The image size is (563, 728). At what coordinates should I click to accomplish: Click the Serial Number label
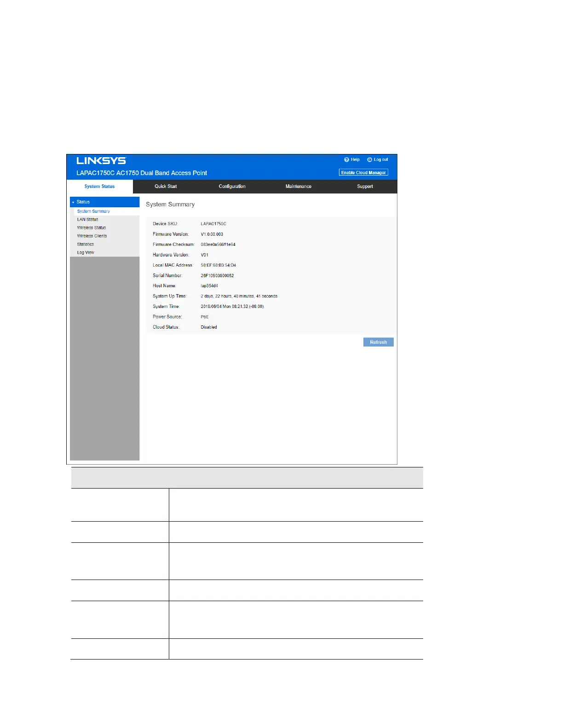pyautogui.click(x=167, y=276)
